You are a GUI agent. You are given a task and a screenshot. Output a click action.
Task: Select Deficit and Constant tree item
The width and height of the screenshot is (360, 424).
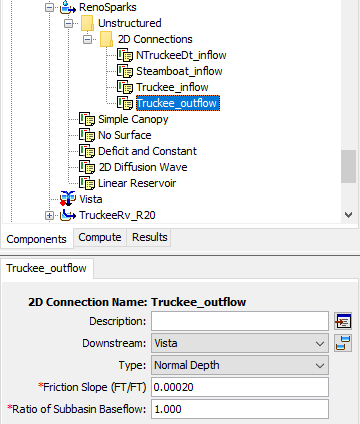pos(147,151)
